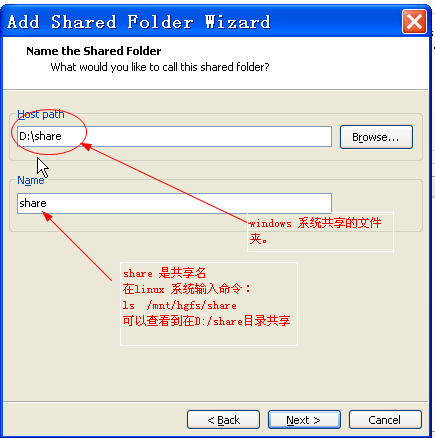The height and width of the screenshot is (438, 435).
Task: Cancel the shared folder wizard
Action: point(385,420)
